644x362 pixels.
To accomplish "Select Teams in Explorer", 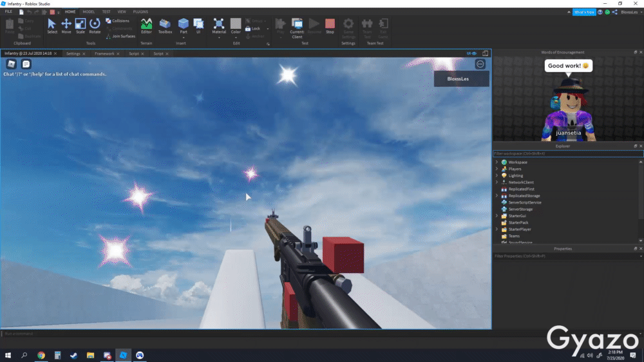I will pos(514,236).
